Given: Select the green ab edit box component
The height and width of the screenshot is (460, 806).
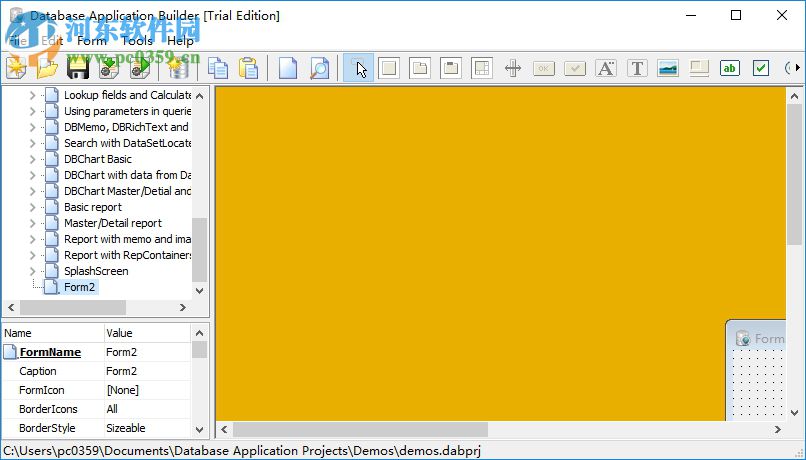Looking at the screenshot, I should [x=730, y=68].
